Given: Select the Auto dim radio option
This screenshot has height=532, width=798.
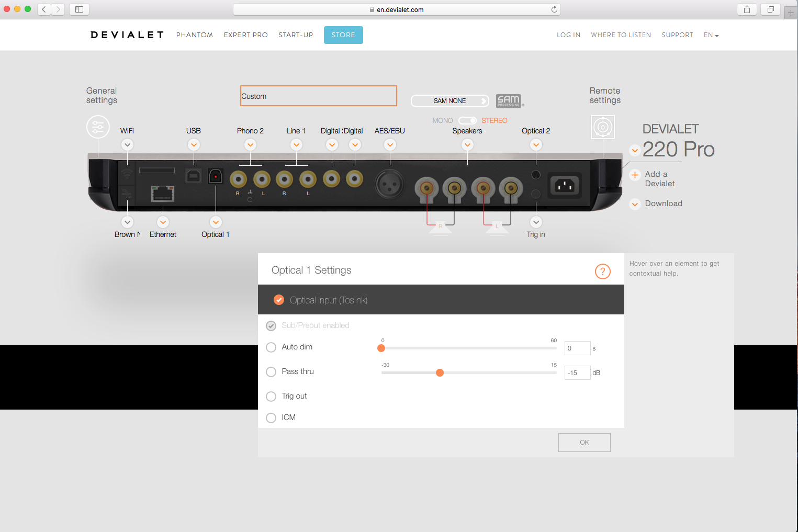Looking at the screenshot, I should [x=271, y=347].
